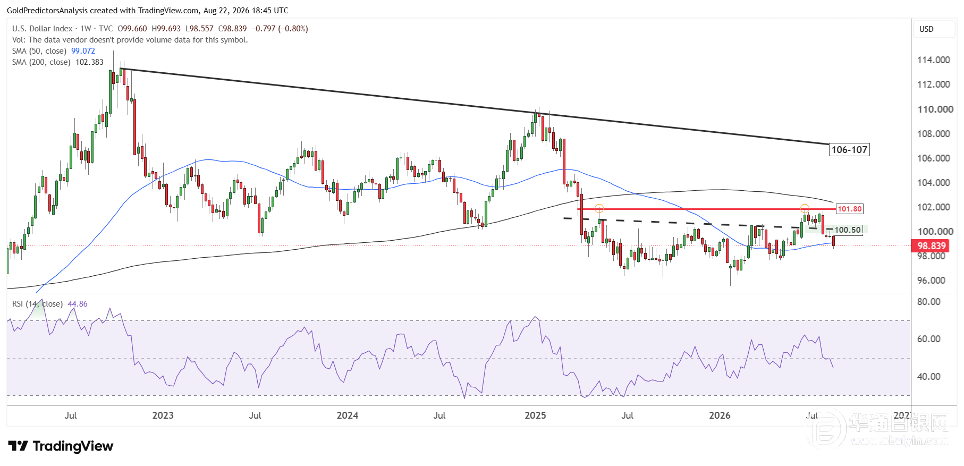This screenshot has width=964, height=466.
Task: Click the 80.00 RSI axis label
Action: [x=929, y=302]
